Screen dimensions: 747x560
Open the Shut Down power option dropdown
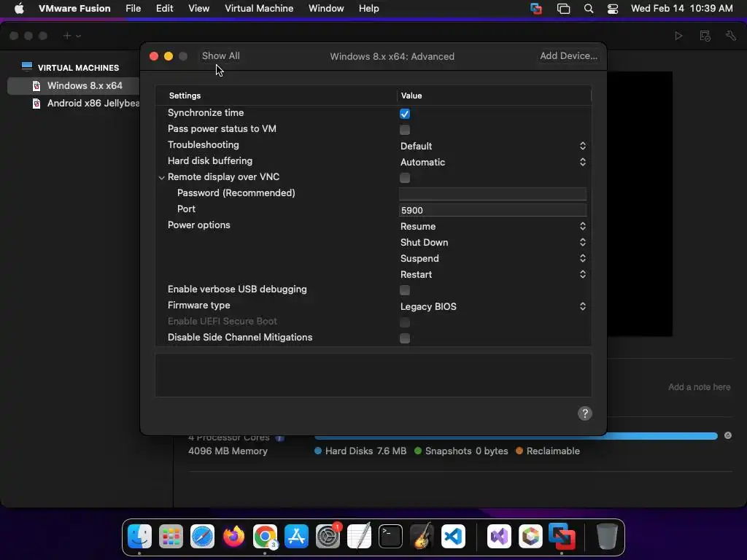click(x=492, y=242)
